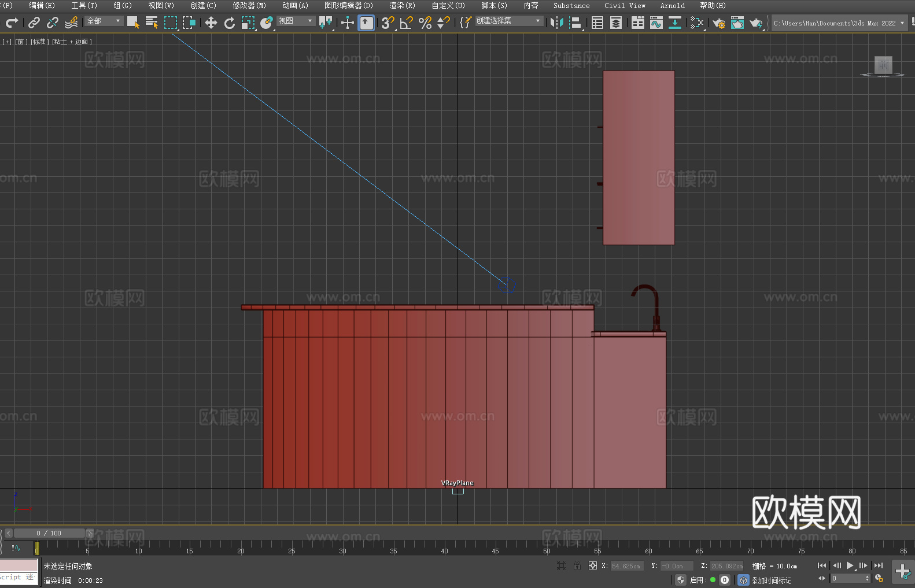Image resolution: width=915 pixels, height=588 pixels.
Task: Open the mini curve editor toggle icon
Action: [x=16, y=548]
